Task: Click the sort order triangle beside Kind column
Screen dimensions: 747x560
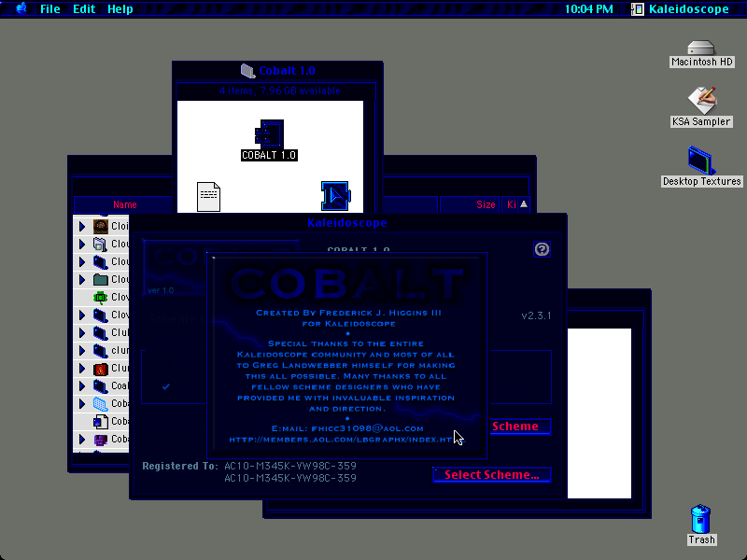Action: click(524, 204)
